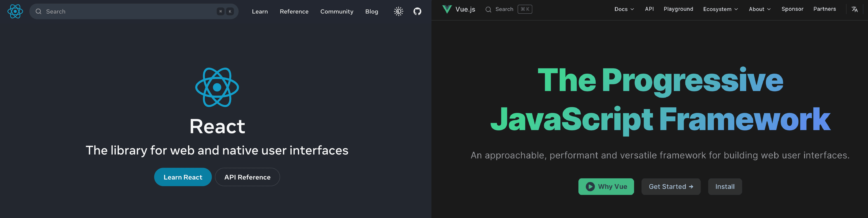Image resolution: width=868 pixels, height=218 pixels.
Task: Click the React logo in the top navbar
Action: 15,12
